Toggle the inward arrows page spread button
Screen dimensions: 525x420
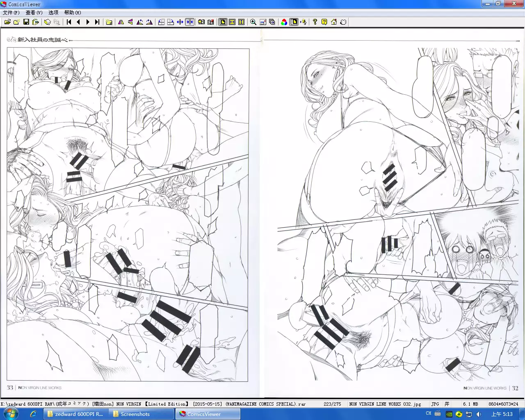(x=189, y=22)
